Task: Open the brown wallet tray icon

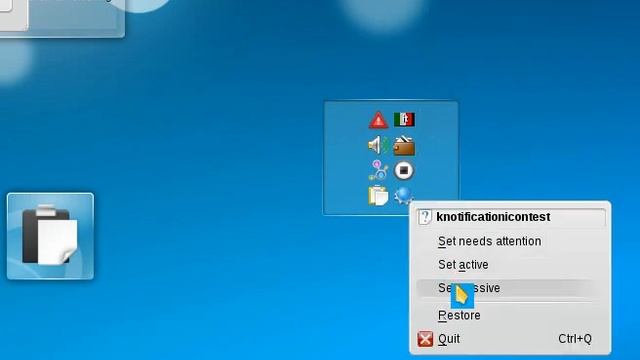Action: 404,146
